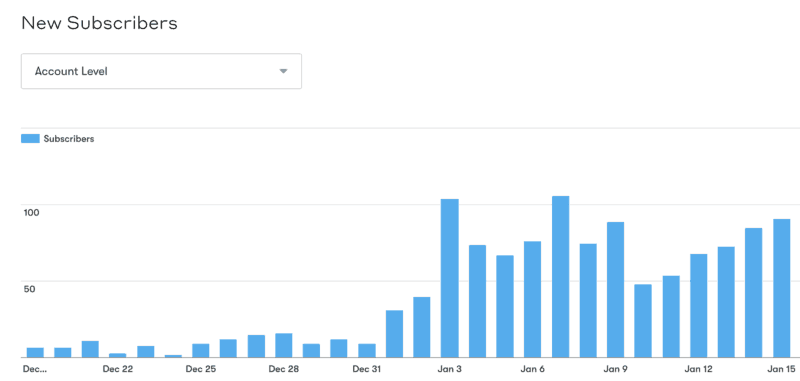This screenshot has width=800, height=381.
Task: Select the Dec 28 bar in chart
Action: point(284,345)
